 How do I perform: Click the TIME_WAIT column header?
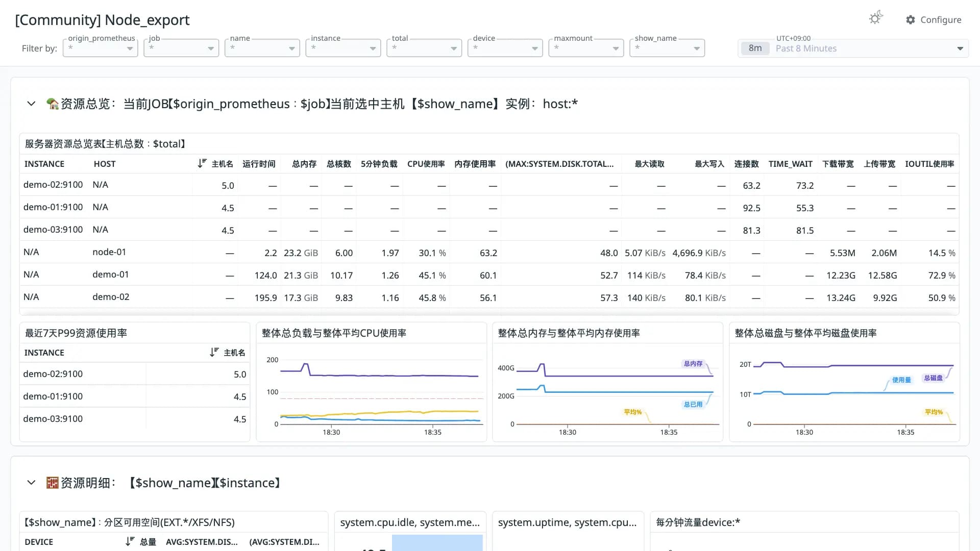pos(791,164)
